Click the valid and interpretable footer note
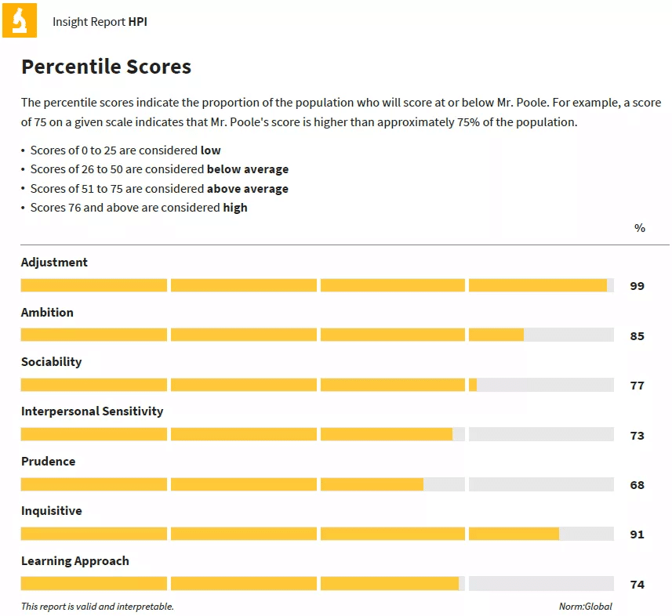This screenshot has height=616, width=672. 97,607
